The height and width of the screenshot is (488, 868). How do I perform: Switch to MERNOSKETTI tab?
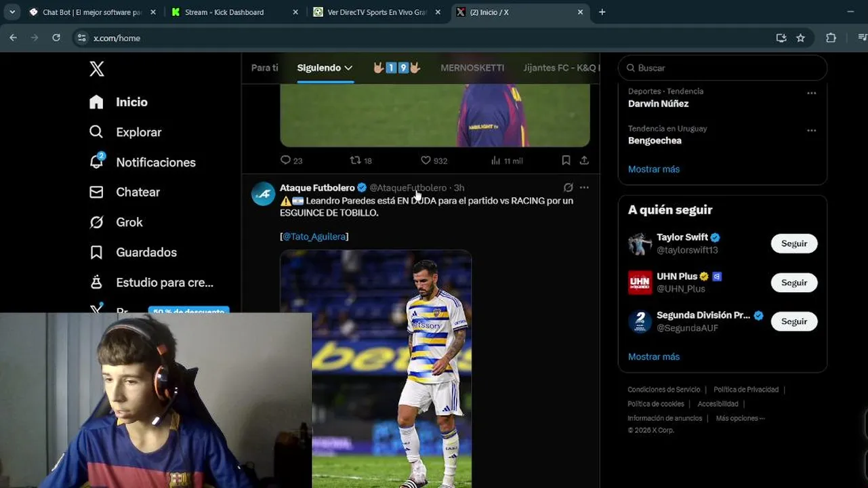pyautogui.click(x=472, y=68)
